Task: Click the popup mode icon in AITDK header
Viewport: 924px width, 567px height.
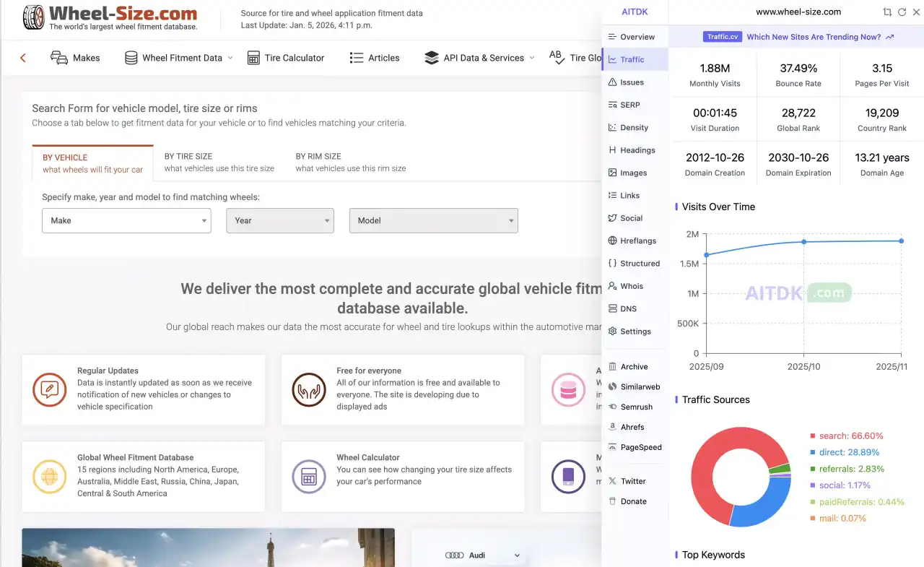Action: pos(887,12)
